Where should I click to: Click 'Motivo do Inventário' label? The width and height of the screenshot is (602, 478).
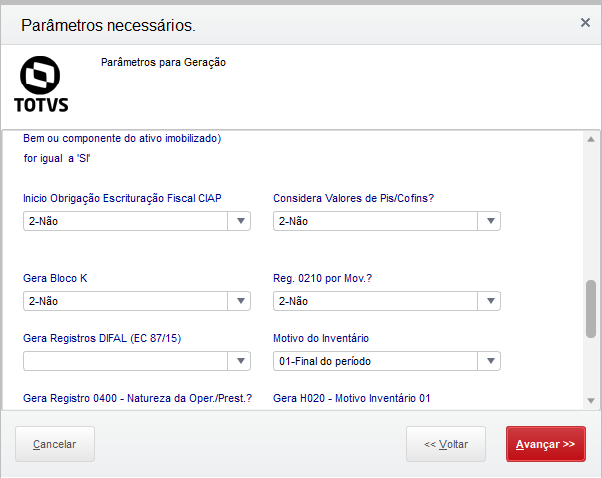(321, 338)
